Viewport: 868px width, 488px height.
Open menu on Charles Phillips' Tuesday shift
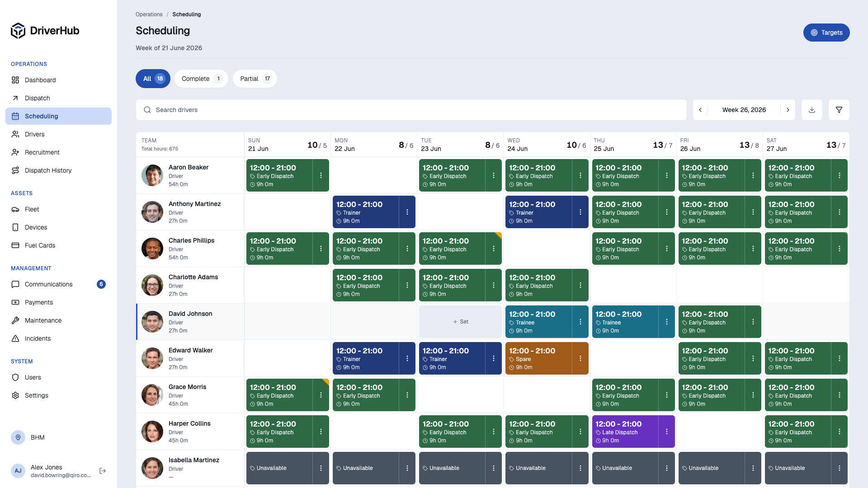click(x=493, y=249)
